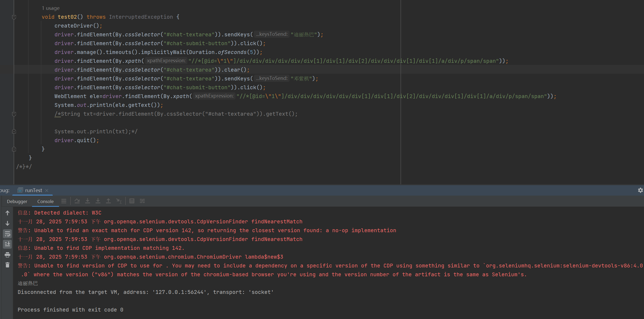The width and height of the screenshot is (644, 319).
Task: Click the fold marker at method closing brace
Action: (14, 149)
